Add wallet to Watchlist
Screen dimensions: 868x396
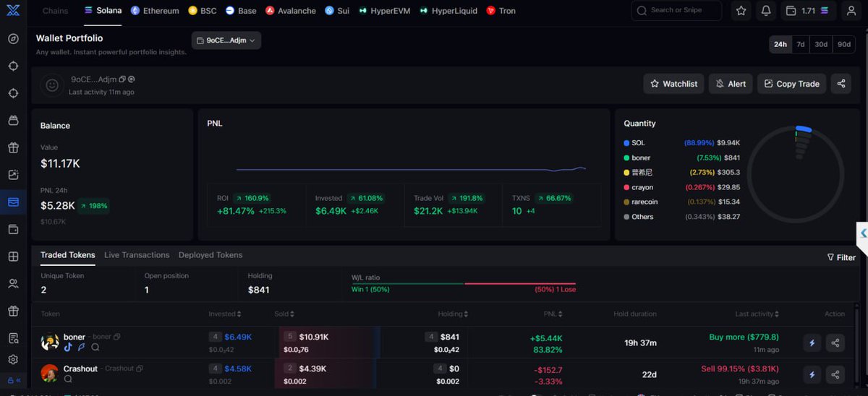(x=673, y=84)
